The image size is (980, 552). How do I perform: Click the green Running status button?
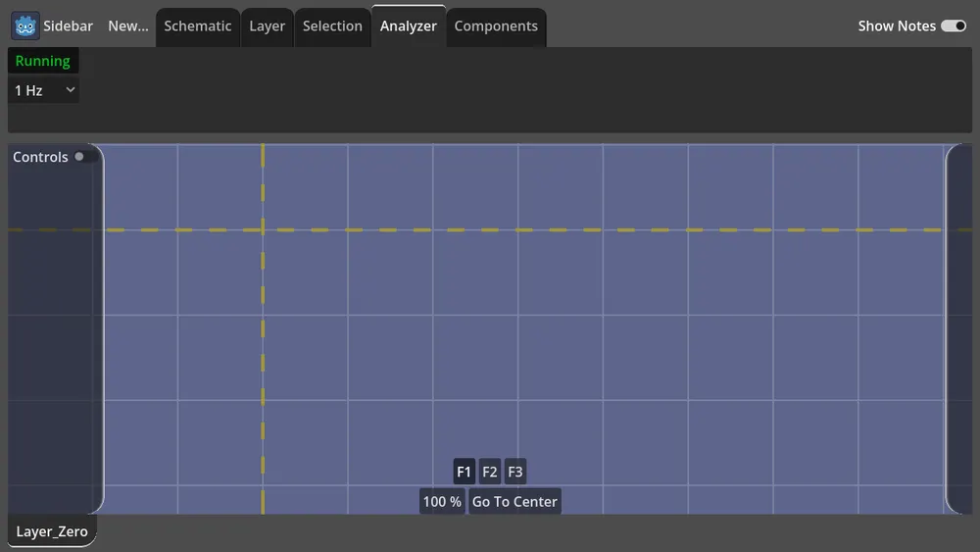tap(43, 61)
